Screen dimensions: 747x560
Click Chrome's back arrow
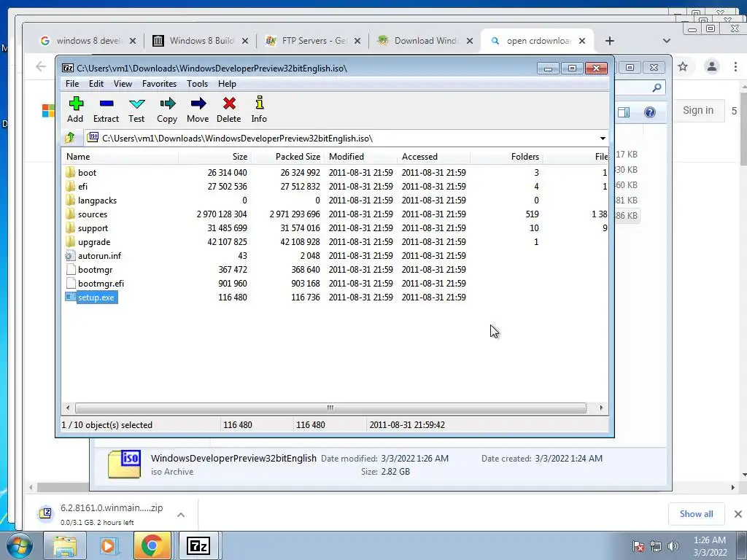coord(41,66)
